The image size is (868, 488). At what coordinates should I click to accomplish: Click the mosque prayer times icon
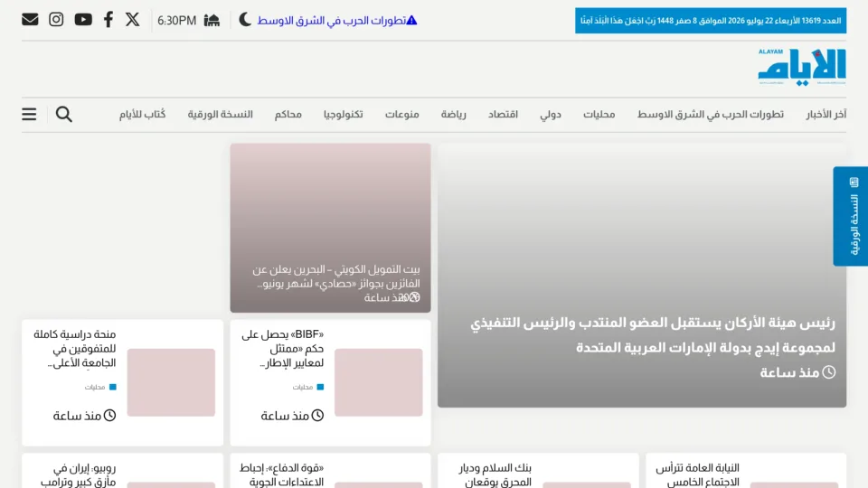point(212,21)
